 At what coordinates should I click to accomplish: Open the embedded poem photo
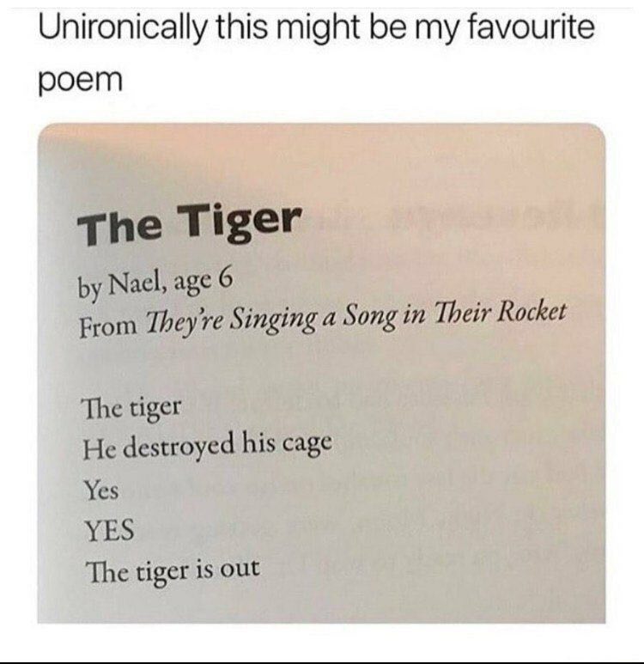[321, 373]
